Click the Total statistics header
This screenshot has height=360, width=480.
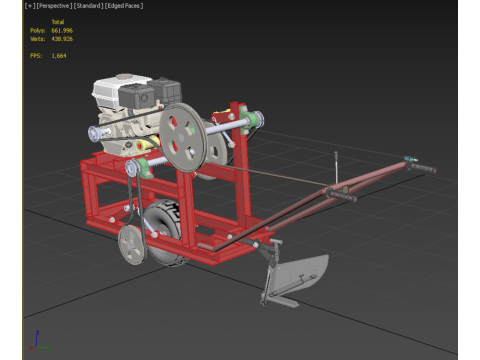pos(58,22)
